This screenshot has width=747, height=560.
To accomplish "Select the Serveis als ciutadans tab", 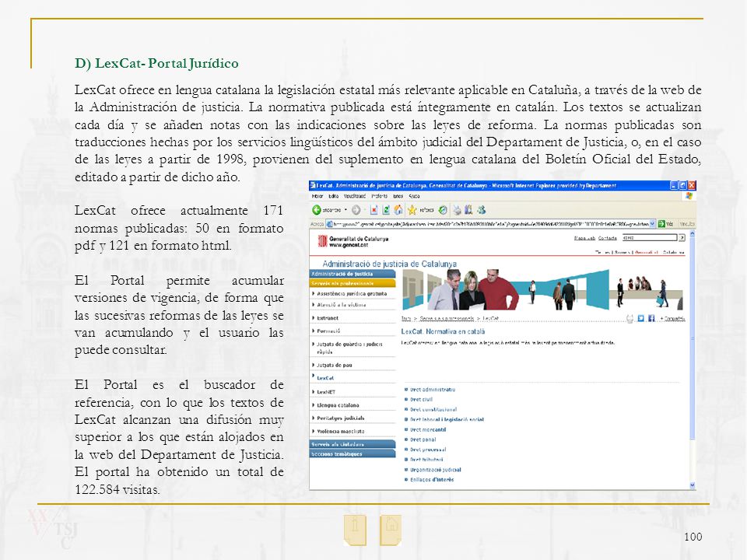I will pos(352,444).
